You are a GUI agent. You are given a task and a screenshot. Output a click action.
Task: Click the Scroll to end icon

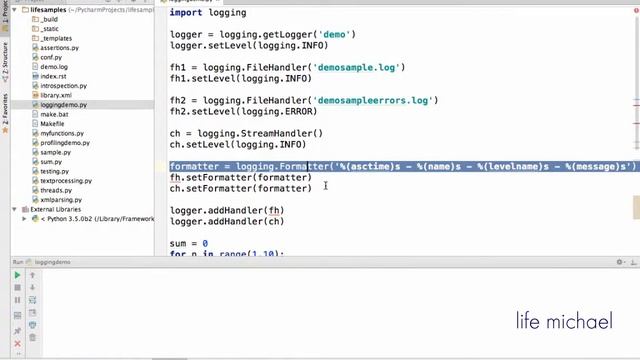click(x=33, y=313)
